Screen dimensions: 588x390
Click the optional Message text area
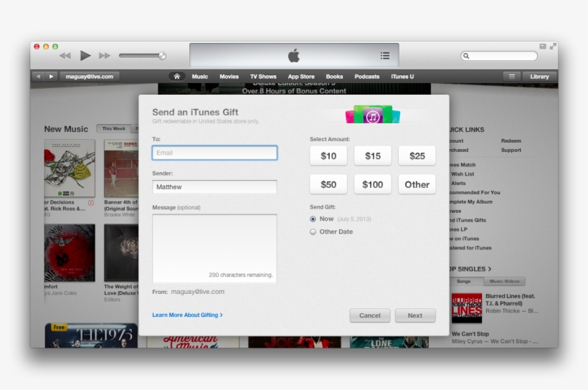pos(214,248)
